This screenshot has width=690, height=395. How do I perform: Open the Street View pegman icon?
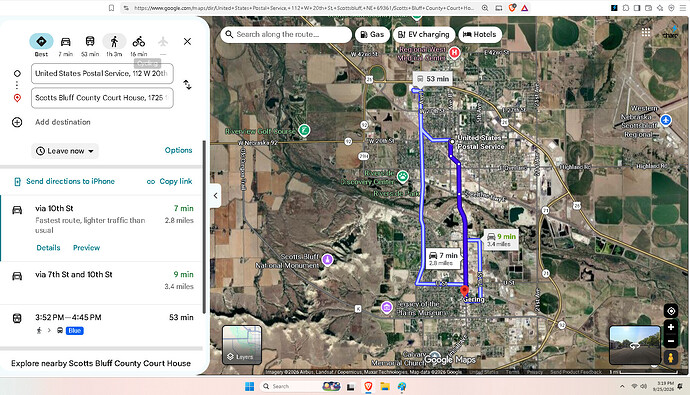[x=671, y=358]
